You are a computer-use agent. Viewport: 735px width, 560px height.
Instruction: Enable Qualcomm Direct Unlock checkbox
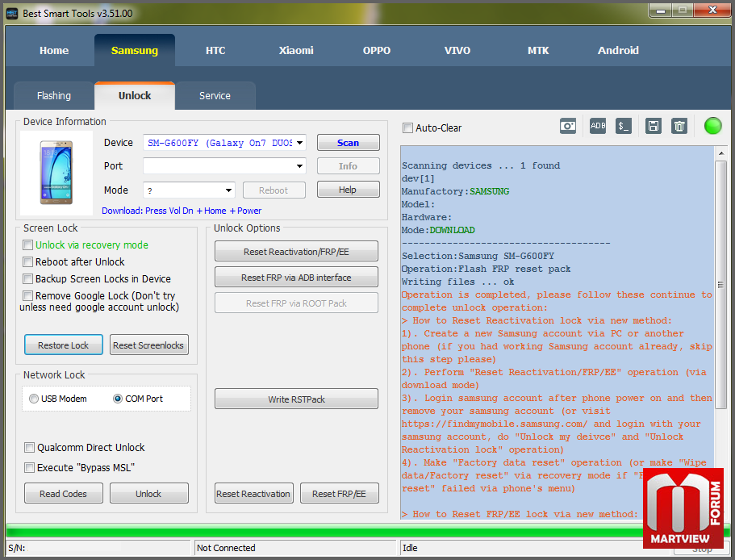pos(30,448)
